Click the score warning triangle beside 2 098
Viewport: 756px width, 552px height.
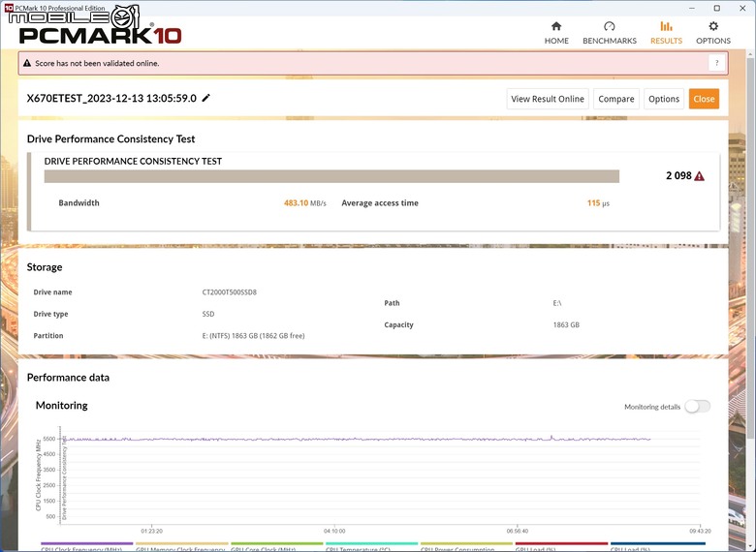point(699,176)
